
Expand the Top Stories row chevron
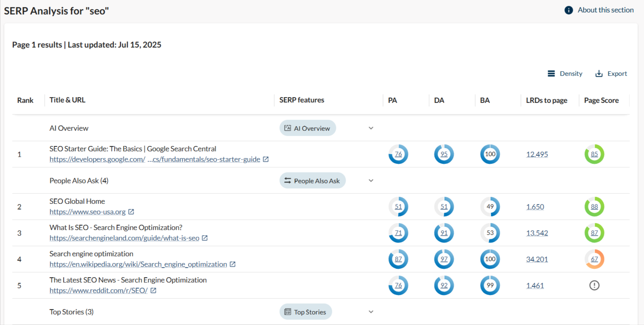(x=371, y=312)
